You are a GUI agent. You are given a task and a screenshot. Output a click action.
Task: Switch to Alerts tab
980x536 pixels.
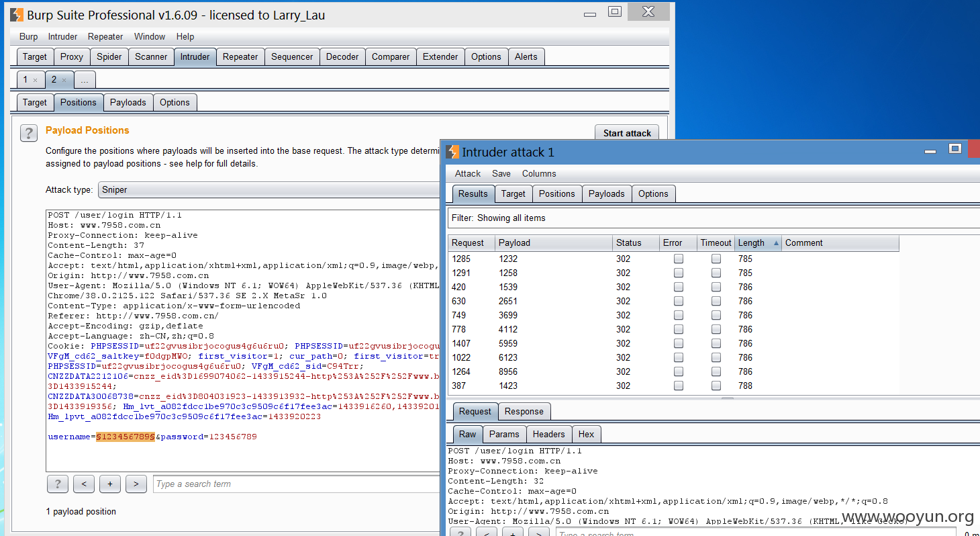[526, 57]
